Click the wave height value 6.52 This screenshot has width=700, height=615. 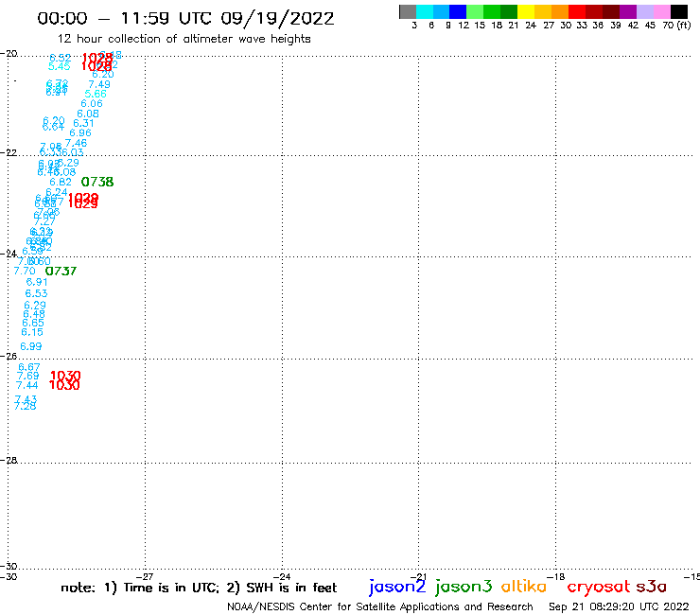tap(61, 58)
